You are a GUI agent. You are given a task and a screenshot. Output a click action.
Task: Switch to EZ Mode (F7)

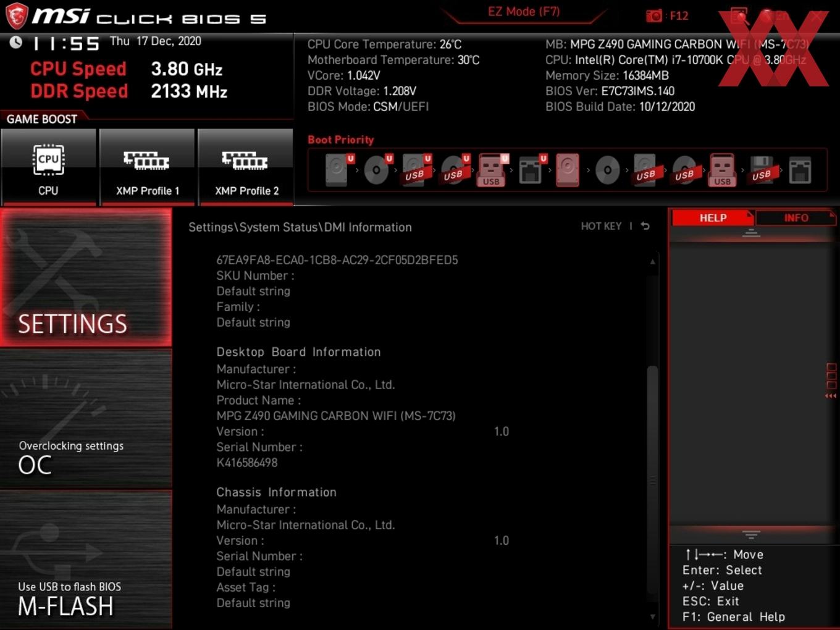(524, 12)
